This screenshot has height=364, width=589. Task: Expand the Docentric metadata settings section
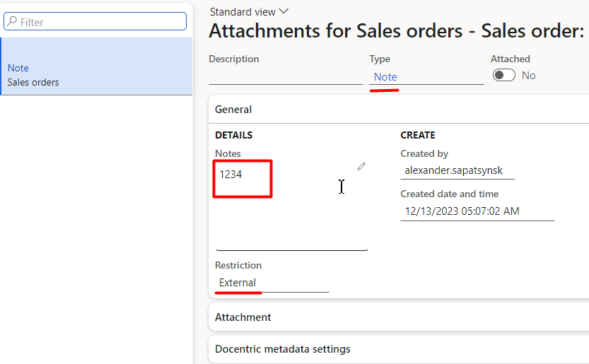(399, 349)
